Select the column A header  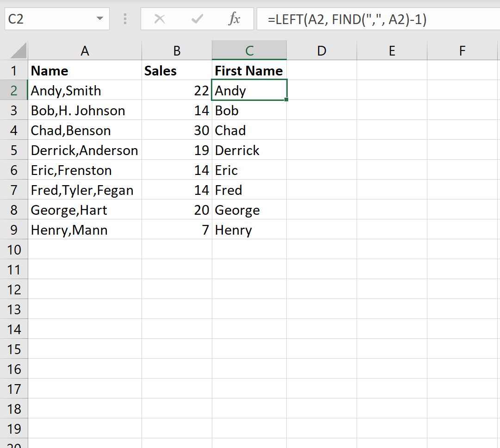(x=85, y=50)
